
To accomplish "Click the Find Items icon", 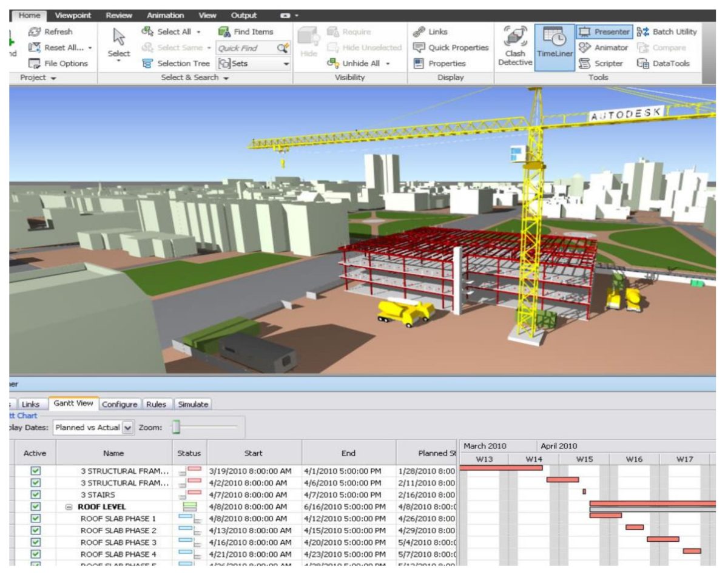I will point(224,32).
